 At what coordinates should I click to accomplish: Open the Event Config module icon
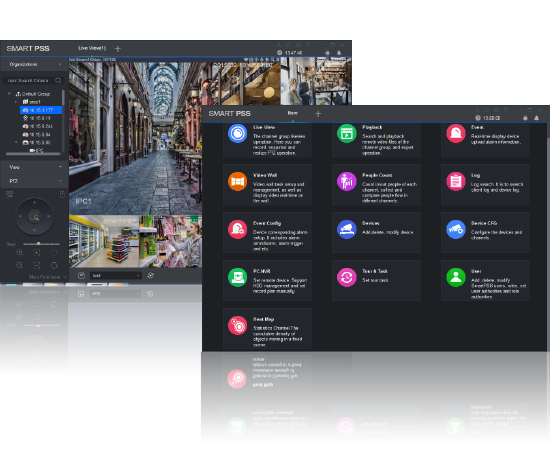[x=237, y=229]
